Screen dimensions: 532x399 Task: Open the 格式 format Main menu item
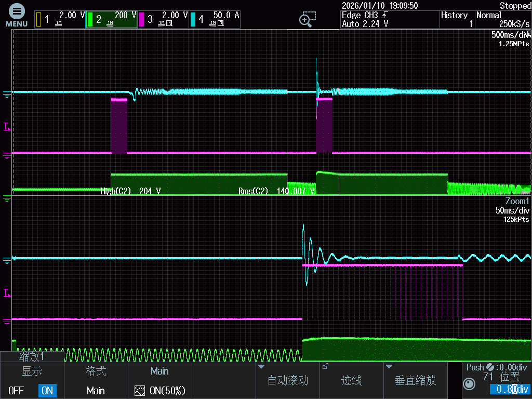pos(96,381)
